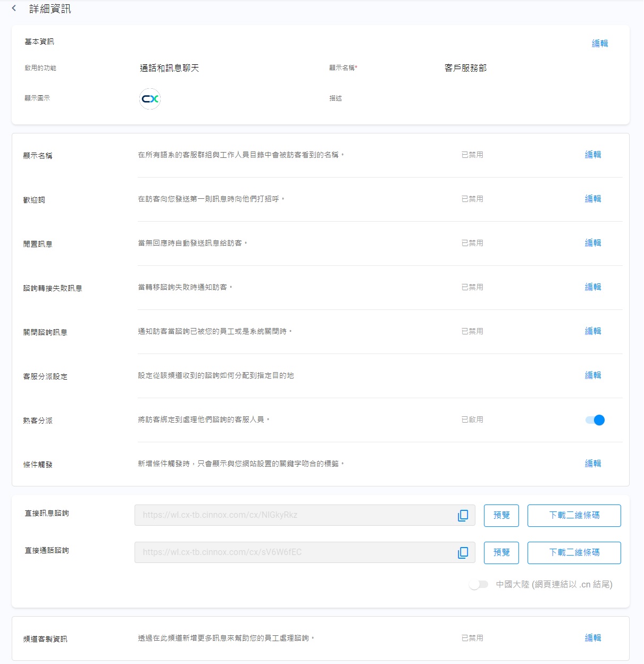The width and height of the screenshot is (644, 664).
Task: Download QR code for 直接通話諮詢
Action: (x=574, y=553)
